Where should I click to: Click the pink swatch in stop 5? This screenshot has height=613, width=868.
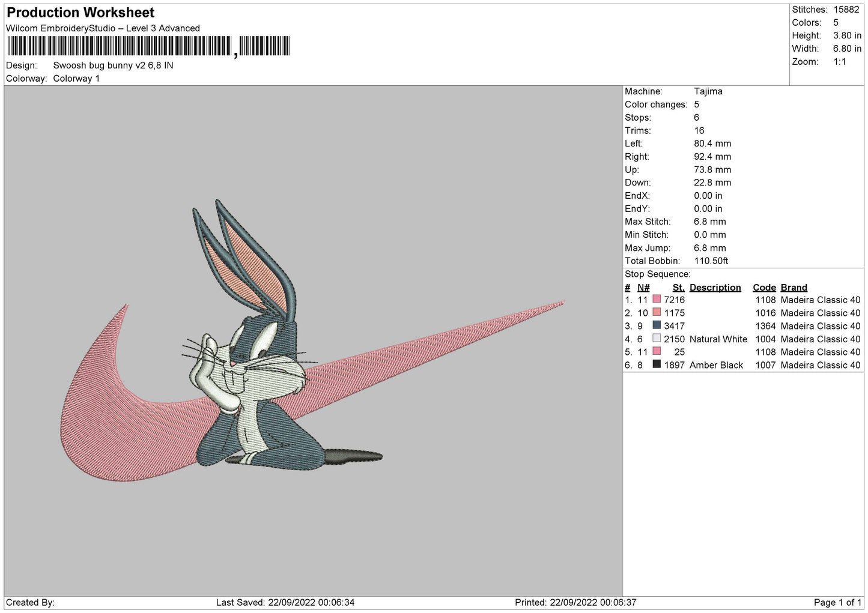tap(657, 352)
